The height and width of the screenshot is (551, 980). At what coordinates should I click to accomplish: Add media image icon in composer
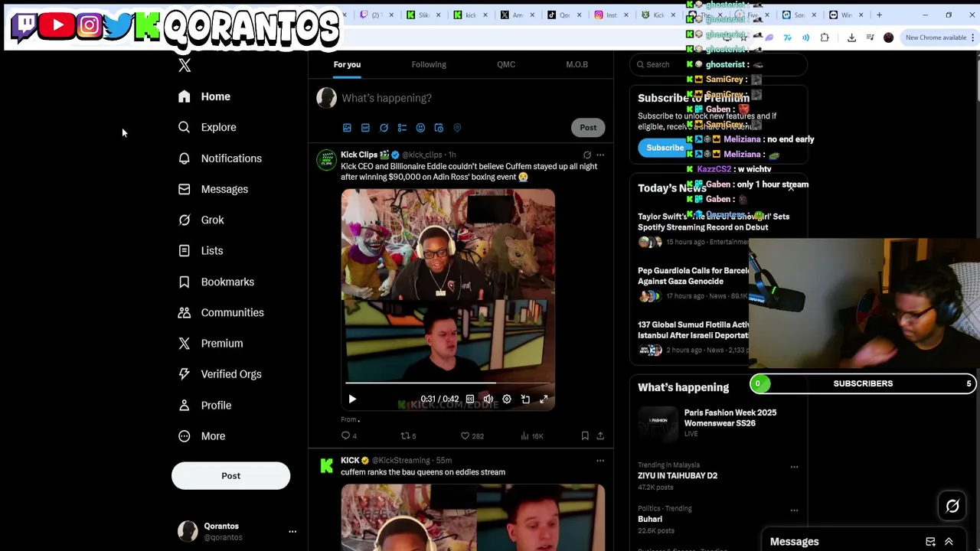[347, 128]
